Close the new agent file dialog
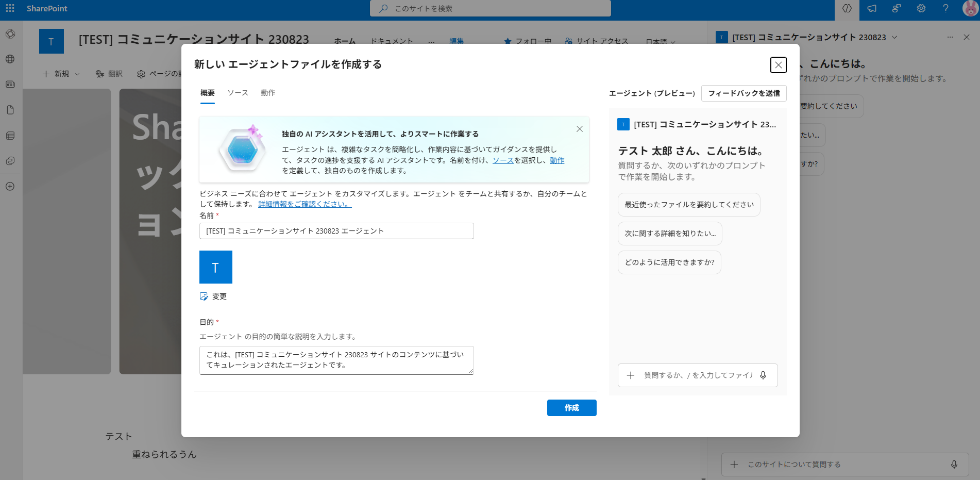Screen dimensions: 980x480 tap(778, 65)
